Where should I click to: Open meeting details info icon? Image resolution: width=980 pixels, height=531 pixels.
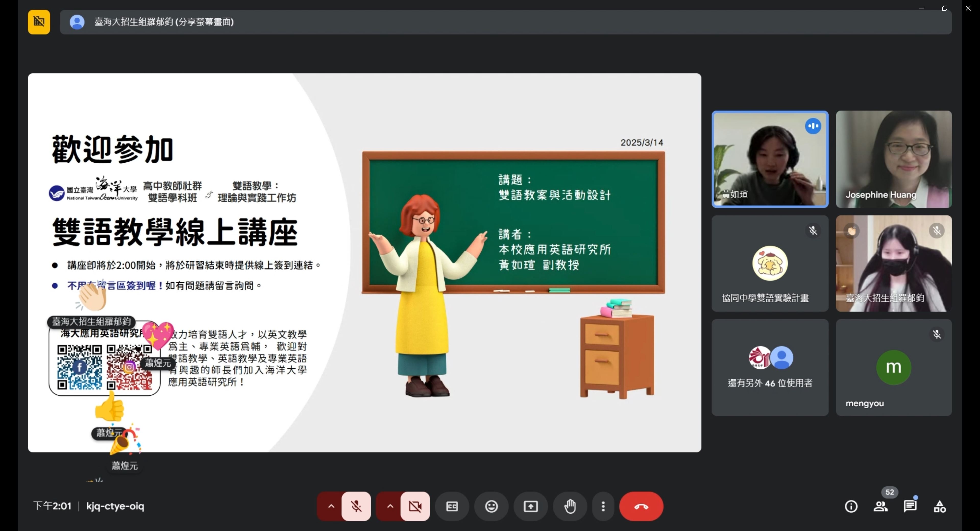pos(851,506)
